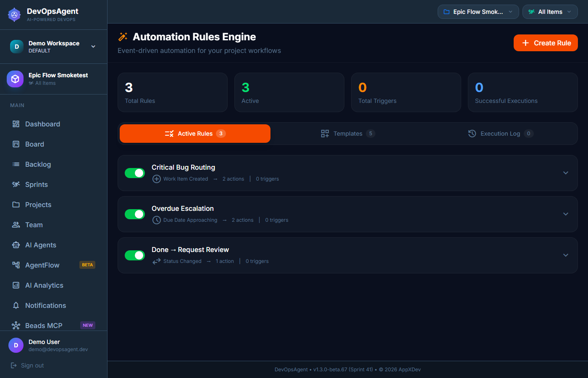Click the Total Triggers stat card
588x378 pixels.
pos(406,92)
